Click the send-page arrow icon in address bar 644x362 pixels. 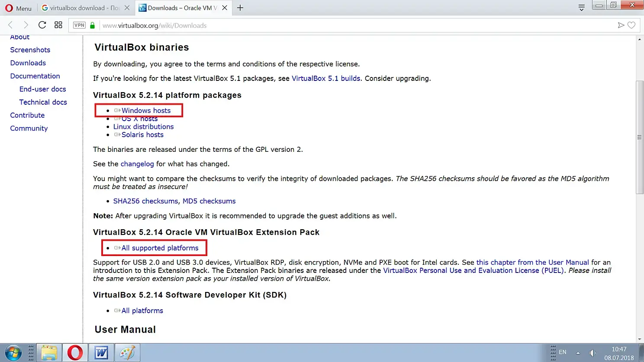click(621, 26)
